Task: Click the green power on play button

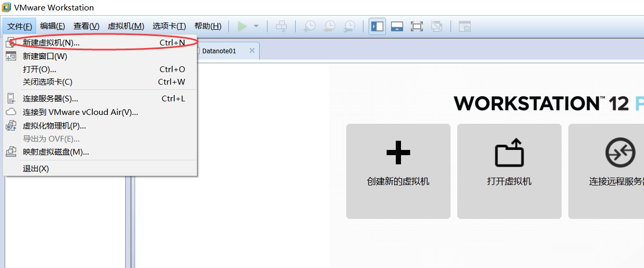Action: [242, 26]
